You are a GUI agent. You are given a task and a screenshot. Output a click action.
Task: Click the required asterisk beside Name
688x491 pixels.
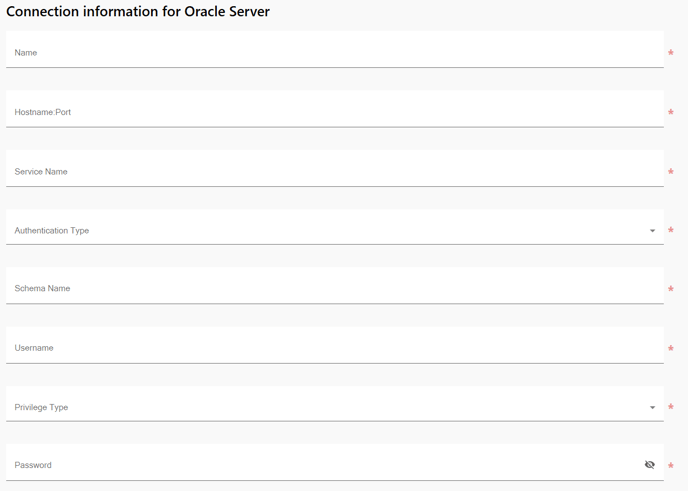coord(671,53)
